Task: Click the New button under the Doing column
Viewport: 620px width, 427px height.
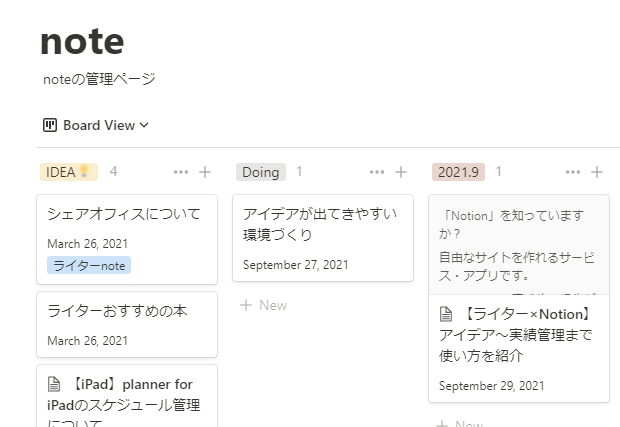Action: [x=264, y=305]
